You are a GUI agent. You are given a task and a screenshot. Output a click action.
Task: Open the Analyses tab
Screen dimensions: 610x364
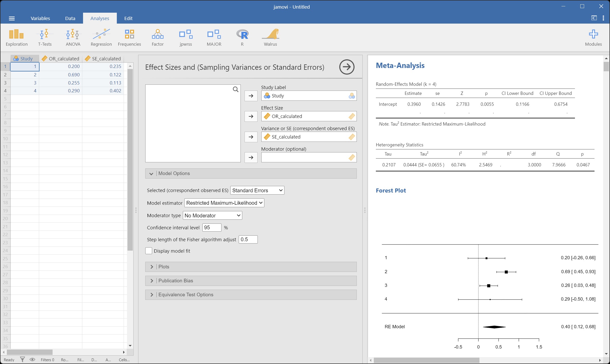tap(100, 18)
